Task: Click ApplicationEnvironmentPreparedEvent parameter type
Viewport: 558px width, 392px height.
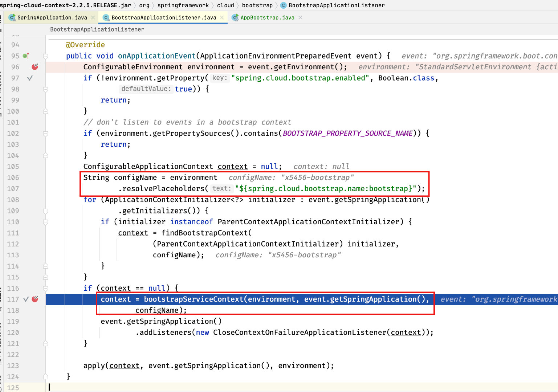Action: (x=276, y=56)
